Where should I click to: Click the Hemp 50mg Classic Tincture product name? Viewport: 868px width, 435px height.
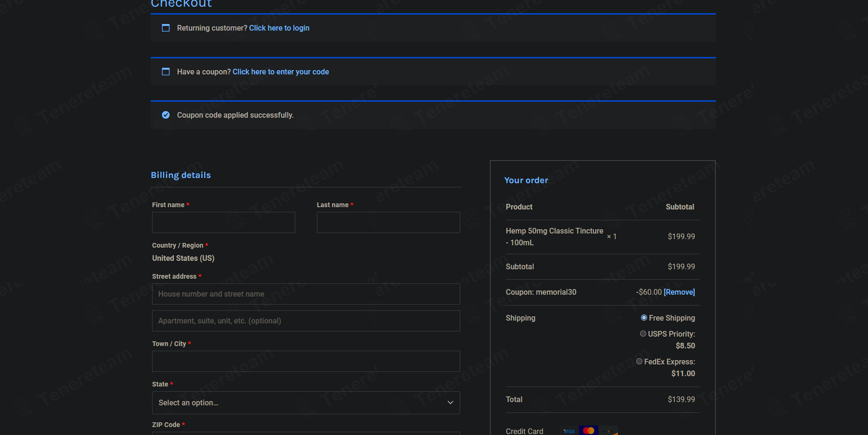[x=554, y=237]
